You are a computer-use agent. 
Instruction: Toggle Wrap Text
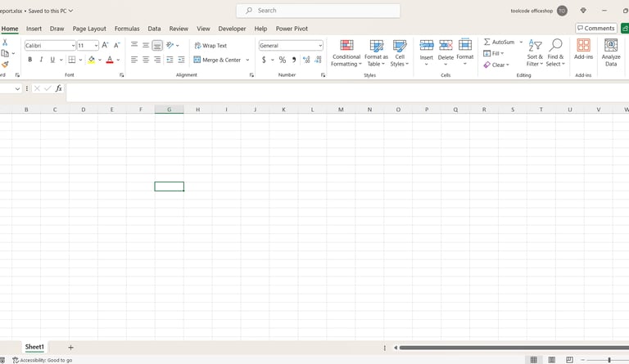click(x=210, y=46)
